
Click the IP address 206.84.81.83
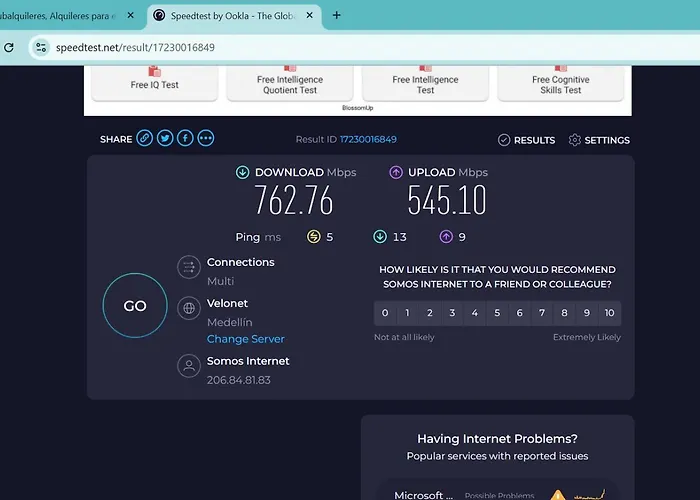click(x=238, y=380)
